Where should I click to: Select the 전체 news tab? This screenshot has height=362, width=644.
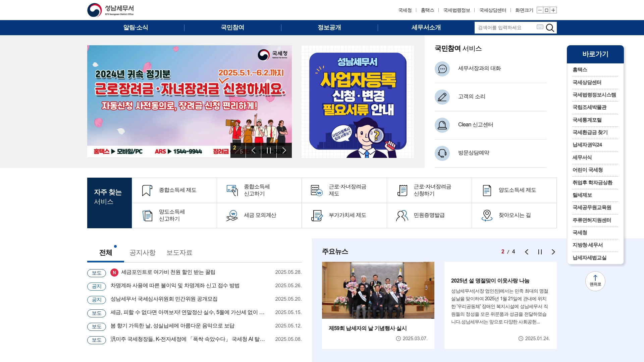[x=106, y=253]
